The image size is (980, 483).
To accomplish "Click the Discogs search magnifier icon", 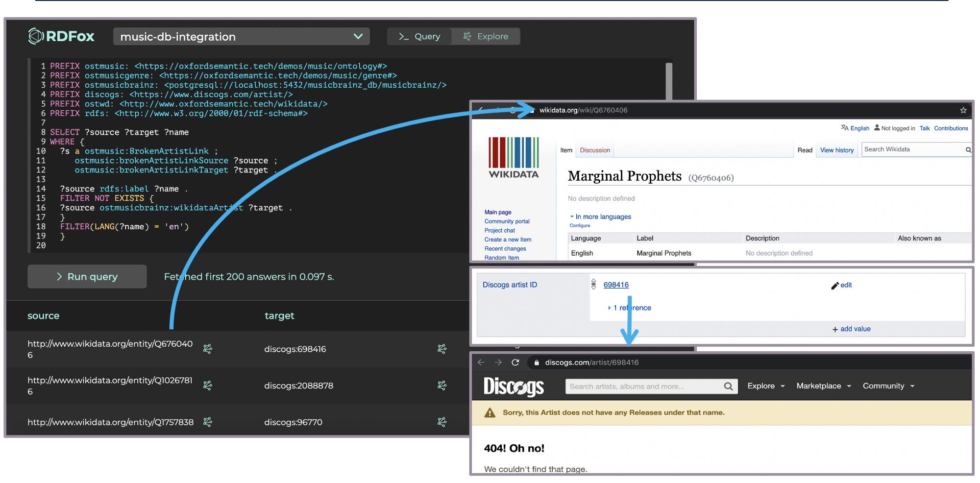I will [x=729, y=386].
